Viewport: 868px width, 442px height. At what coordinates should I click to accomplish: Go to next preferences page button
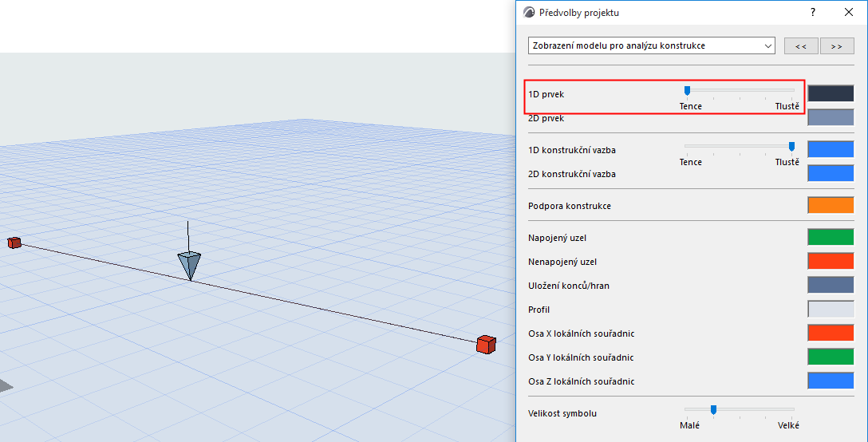(x=836, y=46)
